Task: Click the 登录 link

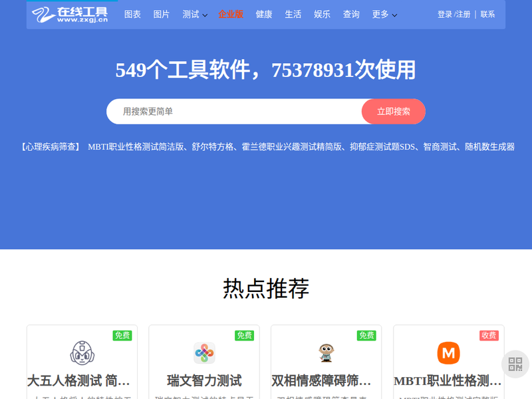Action: [444, 14]
